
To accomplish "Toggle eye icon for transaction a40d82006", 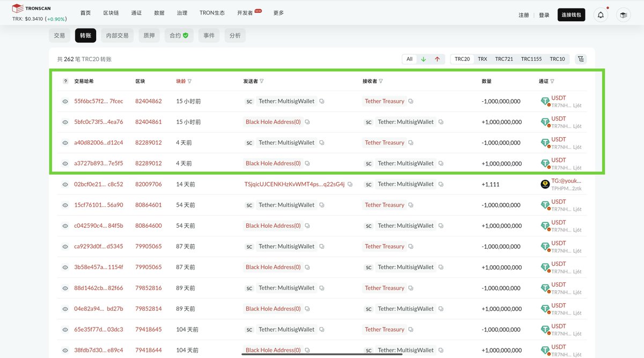I will click(x=65, y=143).
